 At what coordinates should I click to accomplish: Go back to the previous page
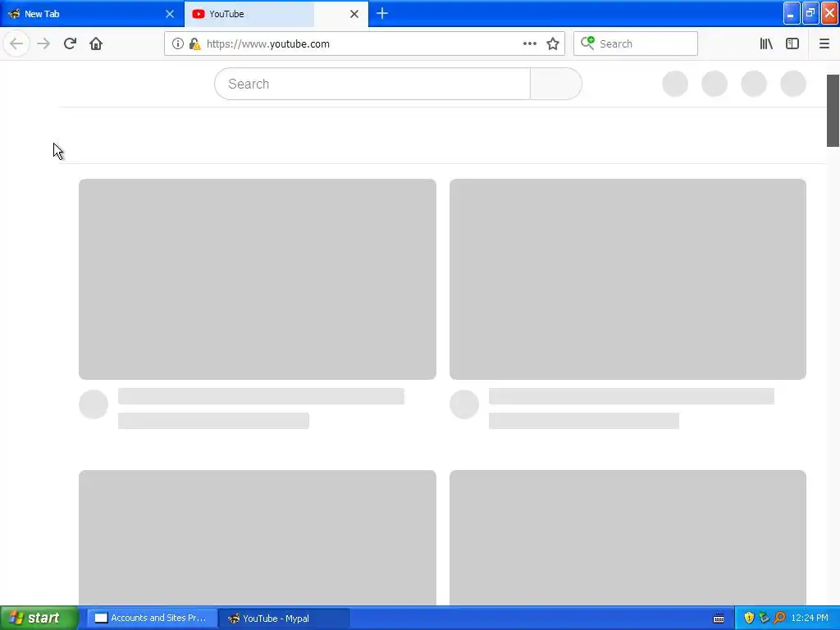click(16, 43)
